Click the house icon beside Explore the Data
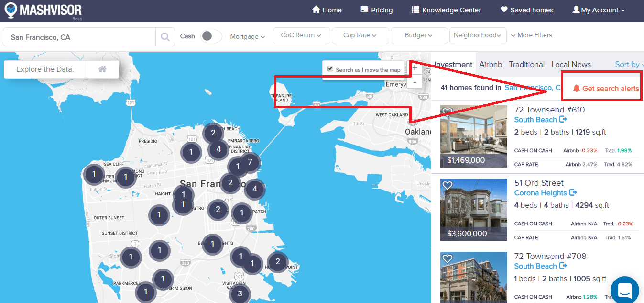Image resolution: width=644 pixels, height=303 pixels. [x=102, y=69]
